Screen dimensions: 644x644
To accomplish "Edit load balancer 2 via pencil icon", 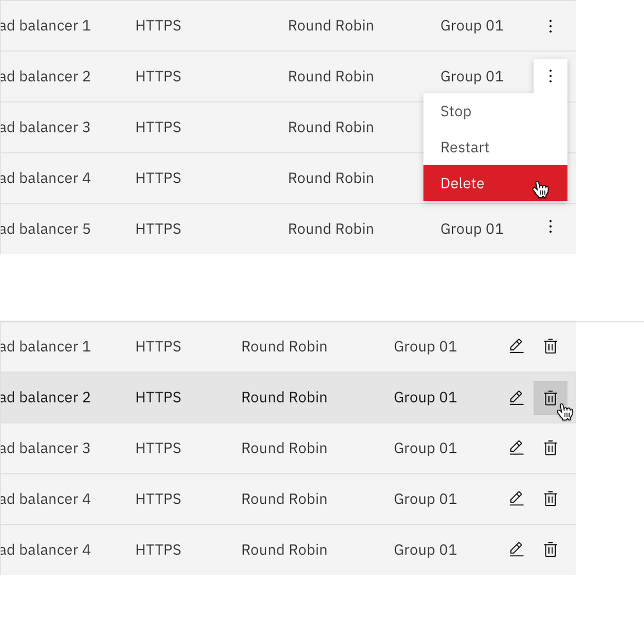I will 517,397.
